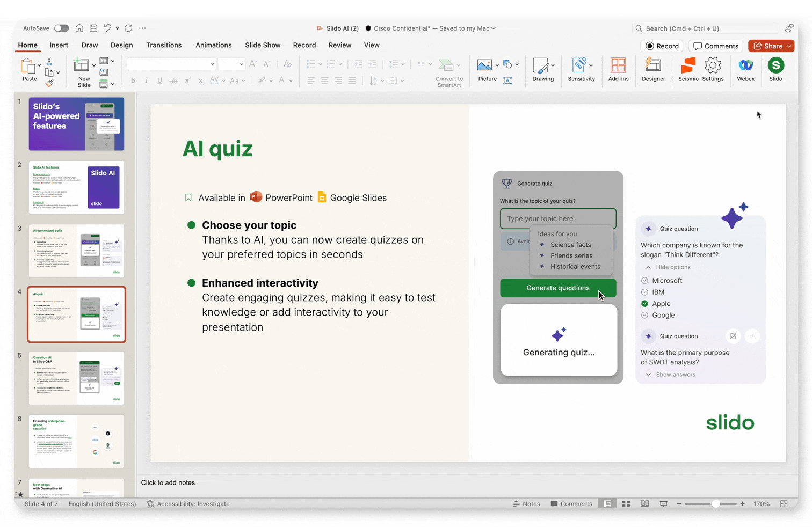
Task: Insert a text box
Action: [x=508, y=80]
